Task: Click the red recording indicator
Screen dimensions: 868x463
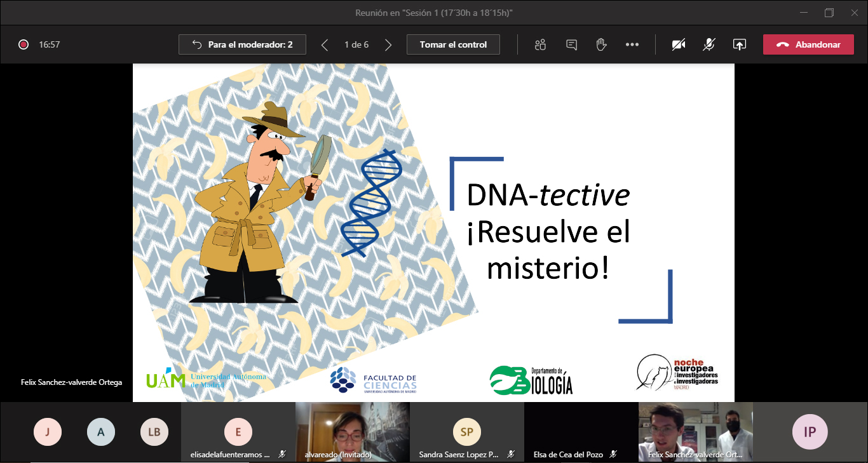Action: click(x=24, y=44)
